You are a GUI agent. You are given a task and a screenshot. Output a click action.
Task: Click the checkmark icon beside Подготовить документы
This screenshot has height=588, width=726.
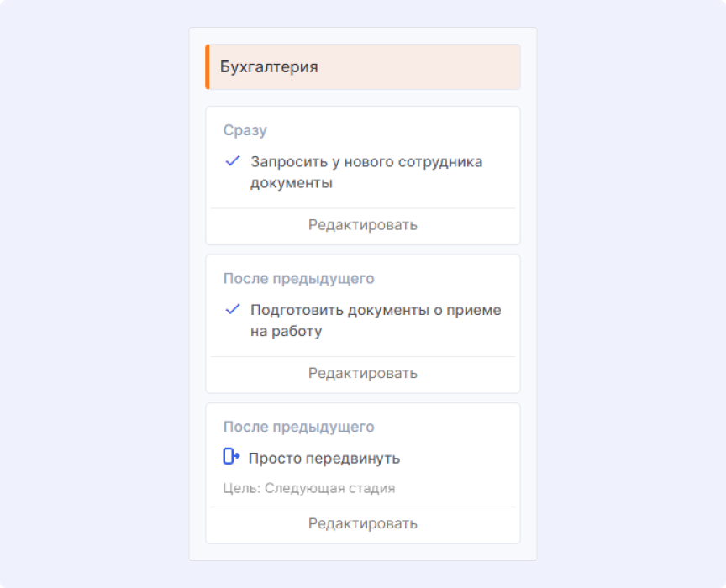pos(233,310)
